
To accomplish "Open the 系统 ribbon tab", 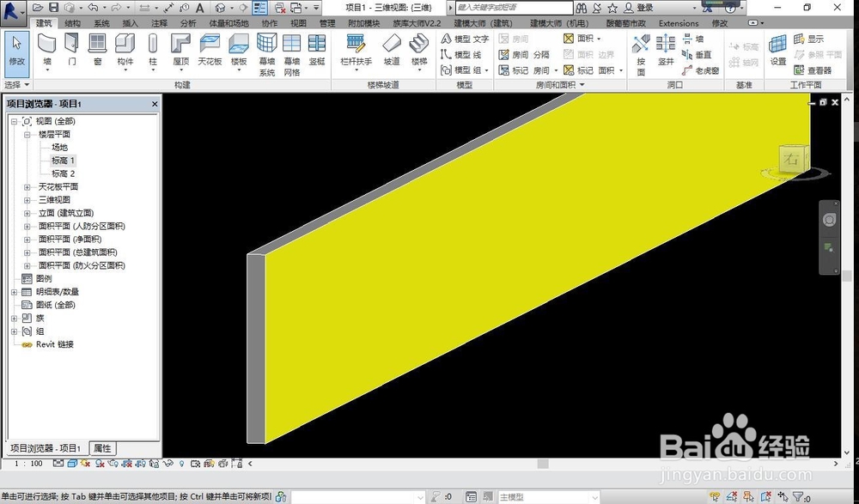I will pos(101,23).
